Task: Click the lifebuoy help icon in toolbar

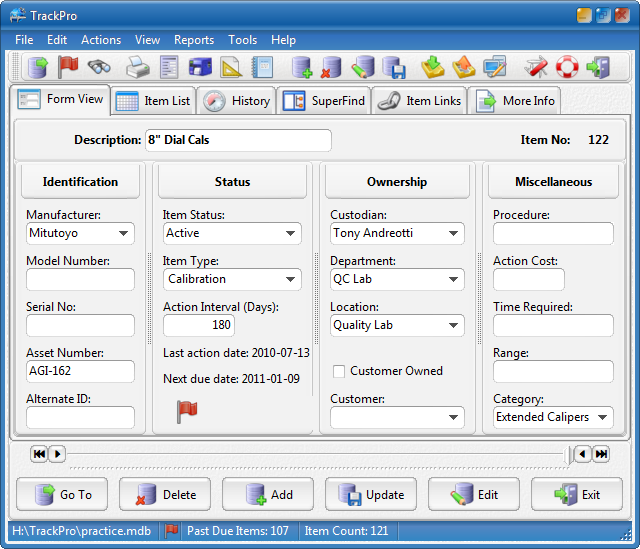Action: coord(567,67)
